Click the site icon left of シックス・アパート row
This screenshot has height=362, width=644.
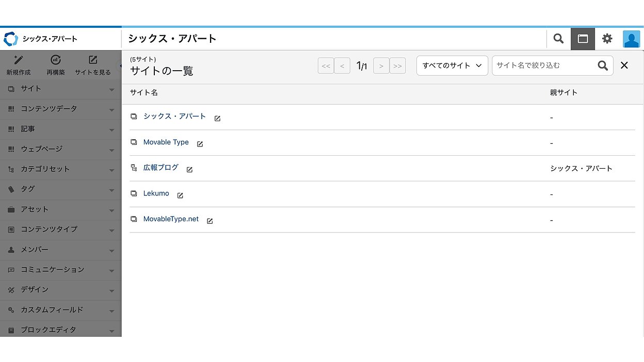point(134,117)
